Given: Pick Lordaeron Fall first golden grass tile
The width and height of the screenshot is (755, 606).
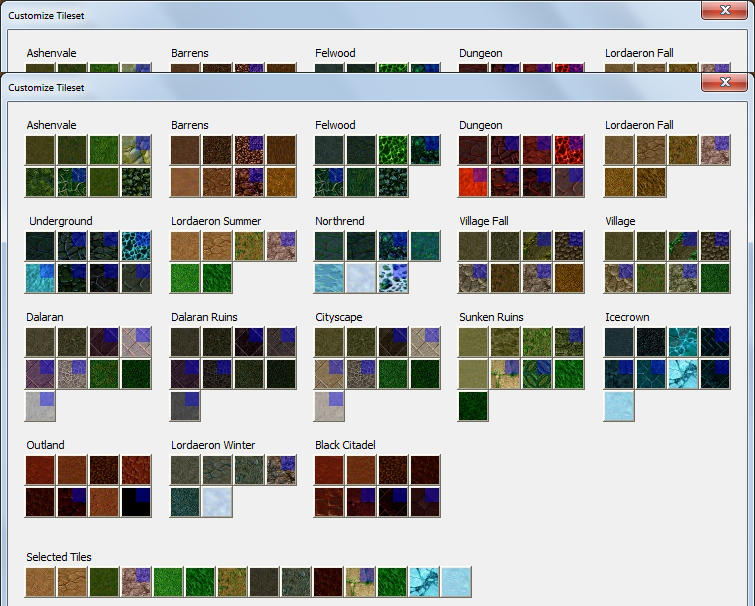Looking at the screenshot, I should (x=619, y=182).
